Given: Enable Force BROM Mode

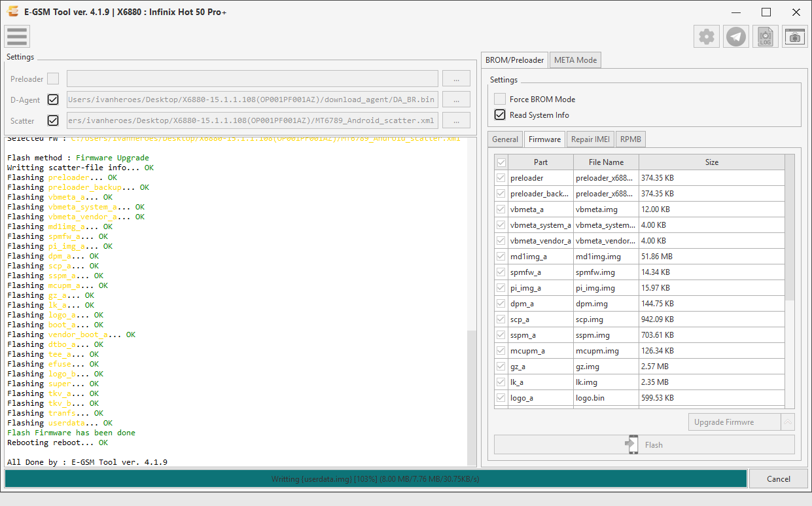Looking at the screenshot, I should point(500,99).
